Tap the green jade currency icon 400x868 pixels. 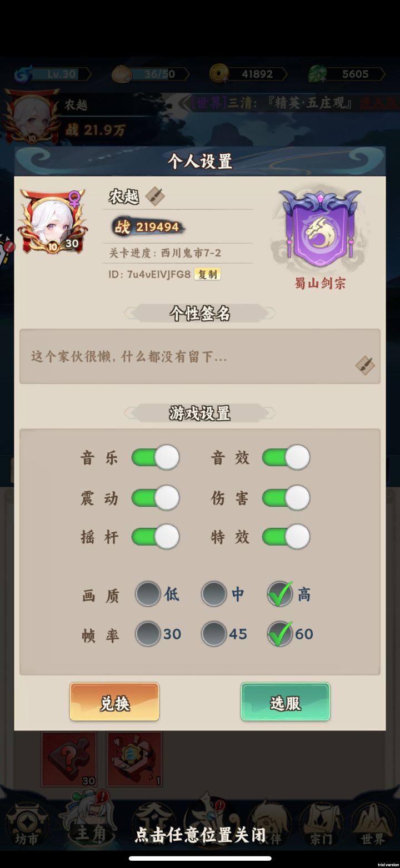[318, 74]
